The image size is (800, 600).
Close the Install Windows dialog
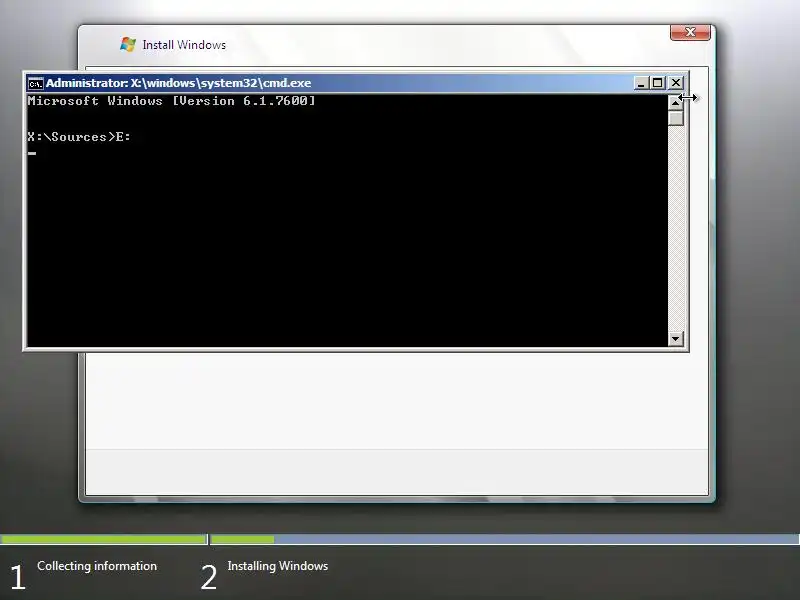[690, 32]
